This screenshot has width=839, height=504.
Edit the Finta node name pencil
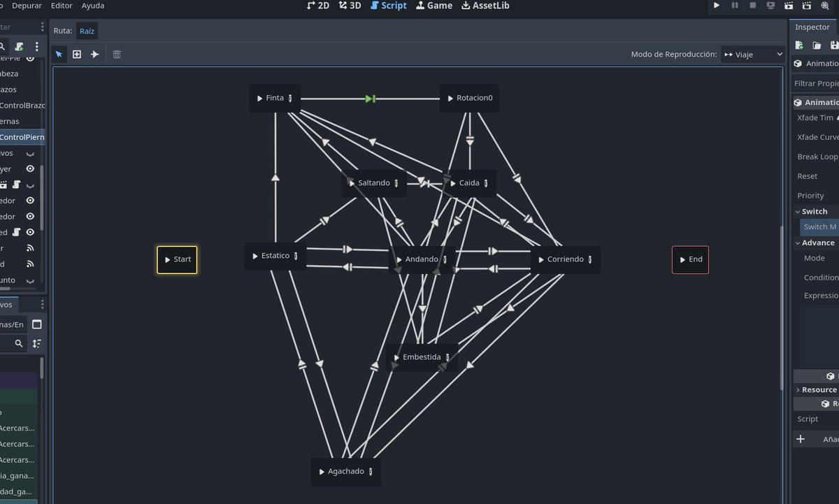(x=290, y=99)
